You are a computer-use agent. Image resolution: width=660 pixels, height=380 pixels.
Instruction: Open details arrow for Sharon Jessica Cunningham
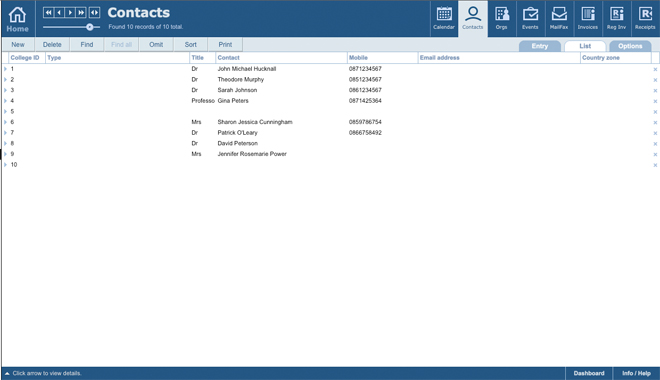[x=5, y=122]
